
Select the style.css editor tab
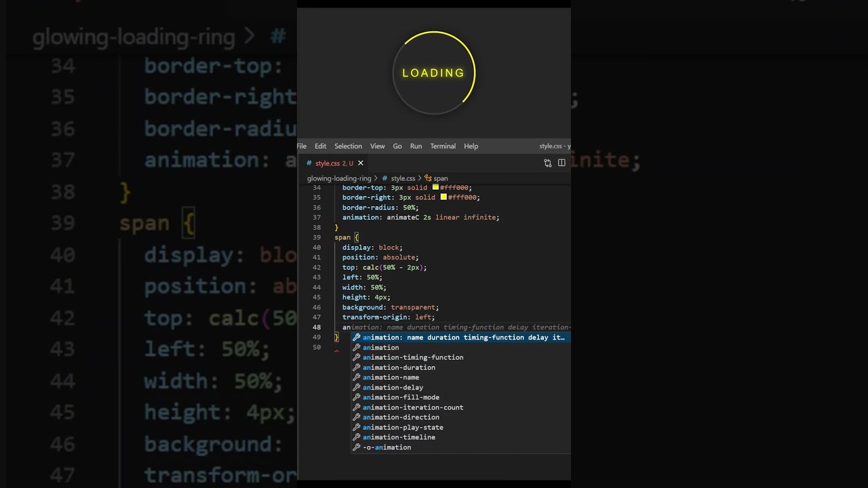pos(334,163)
